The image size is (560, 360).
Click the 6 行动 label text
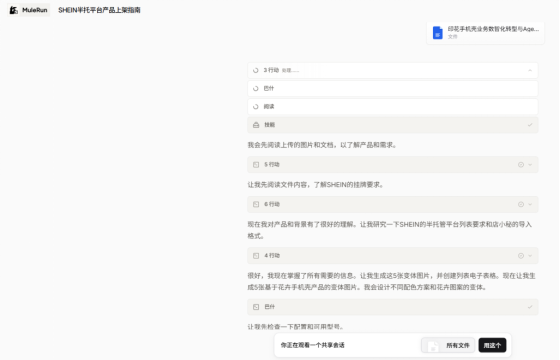(272, 204)
